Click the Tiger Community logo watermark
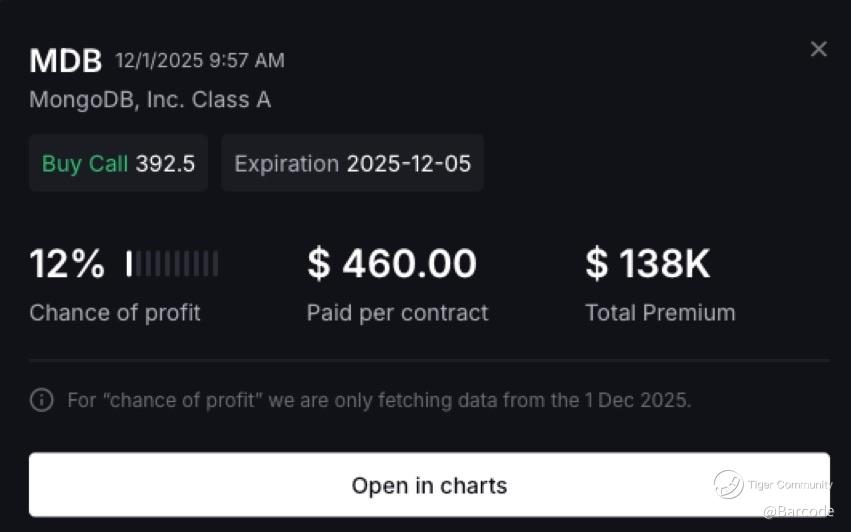The image size is (851, 532). tap(728, 484)
